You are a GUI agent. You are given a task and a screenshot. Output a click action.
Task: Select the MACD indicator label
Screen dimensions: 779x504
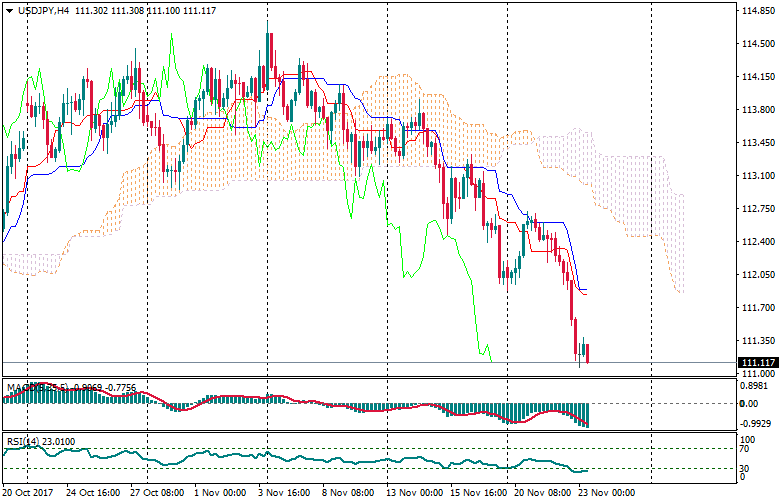[22, 386]
